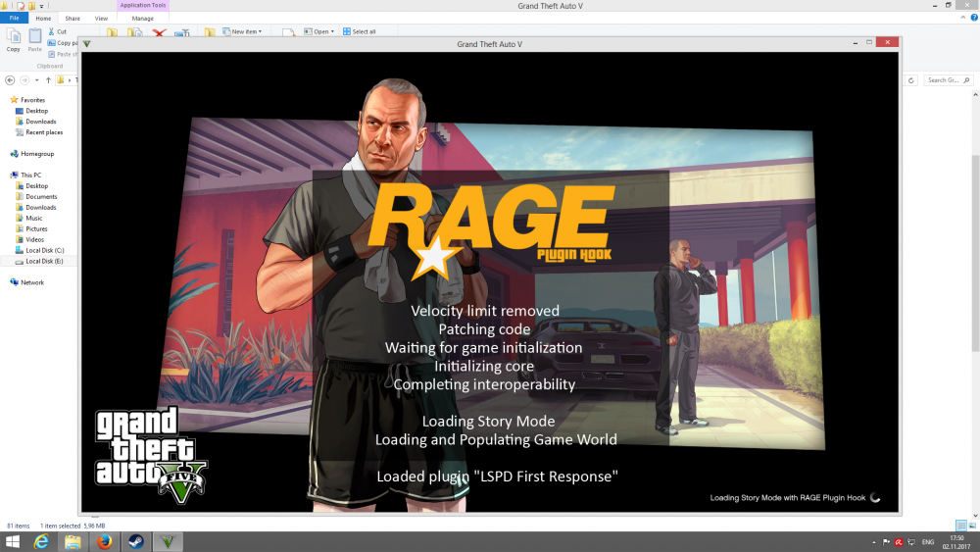Click the network tray icon
Image resolution: width=980 pixels, height=552 pixels.
point(911,542)
